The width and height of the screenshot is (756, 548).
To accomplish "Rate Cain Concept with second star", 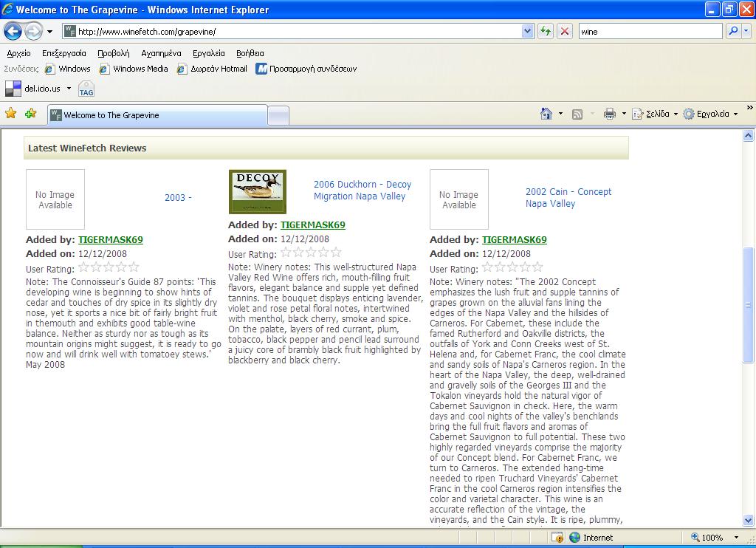I will (x=500, y=267).
